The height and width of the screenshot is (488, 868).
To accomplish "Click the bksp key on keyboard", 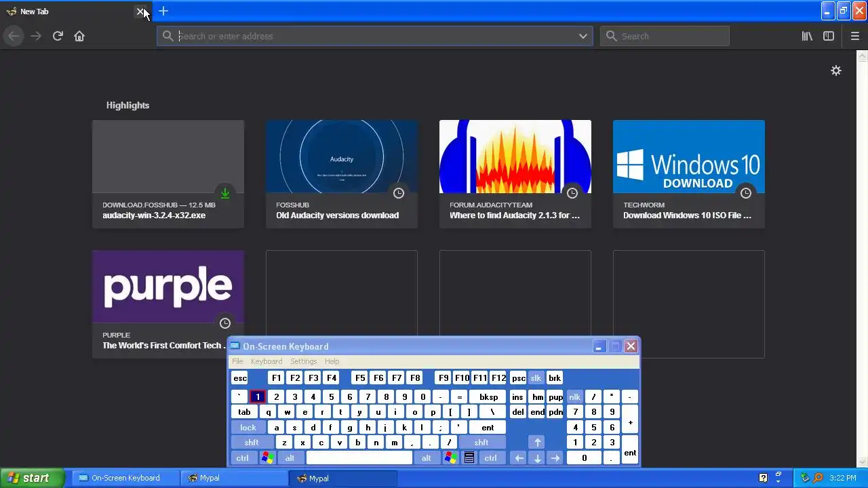I will [488, 397].
